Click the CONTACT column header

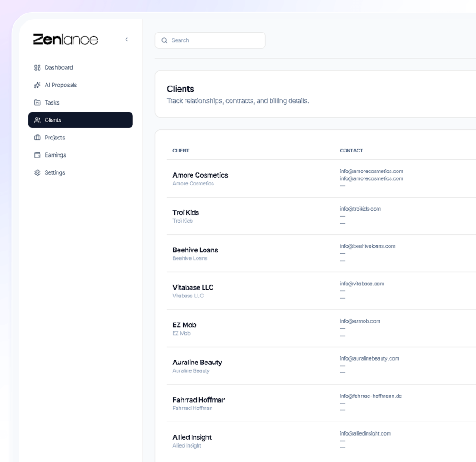tap(351, 151)
